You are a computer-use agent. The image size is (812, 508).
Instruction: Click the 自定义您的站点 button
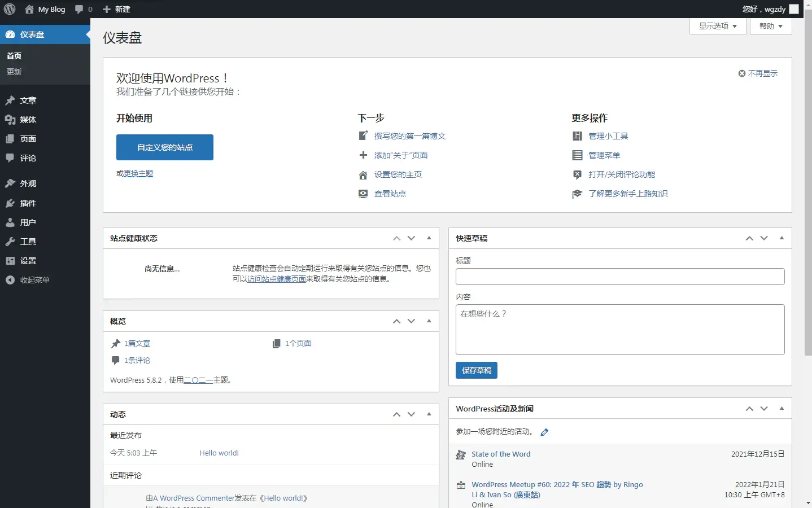(x=165, y=147)
